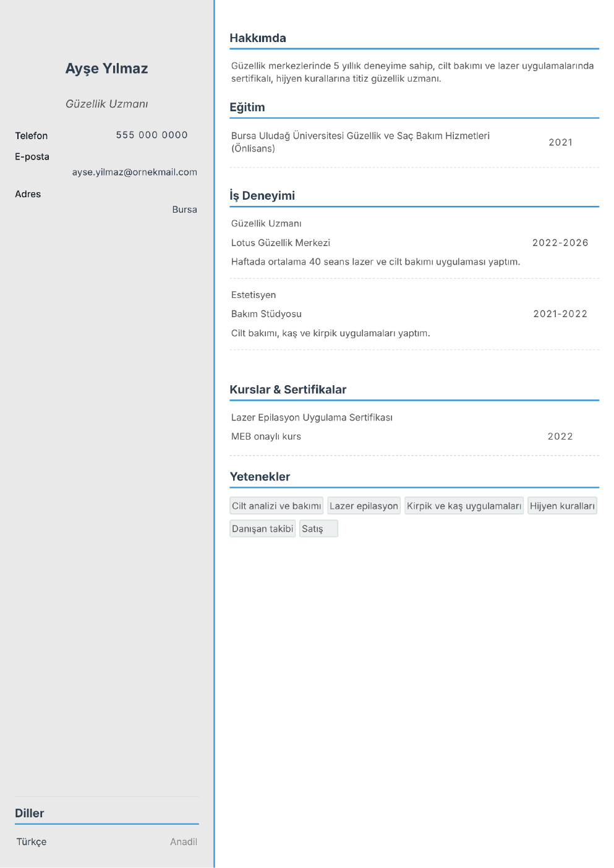614x868 pixels.
Task: Click the Cilt analizi ve bakımı skill tag
Action: click(276, 506)
